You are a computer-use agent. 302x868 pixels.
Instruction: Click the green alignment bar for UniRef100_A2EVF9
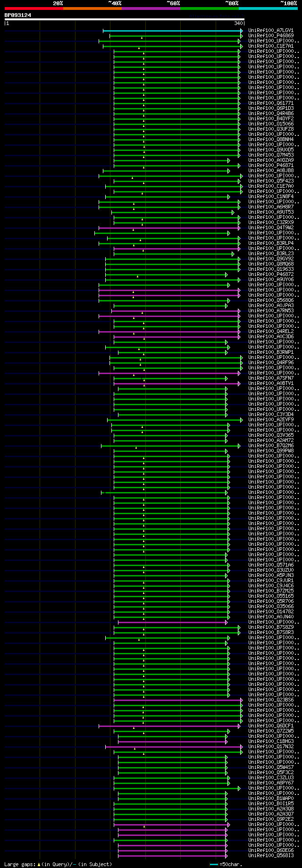[x=175, y=420]
